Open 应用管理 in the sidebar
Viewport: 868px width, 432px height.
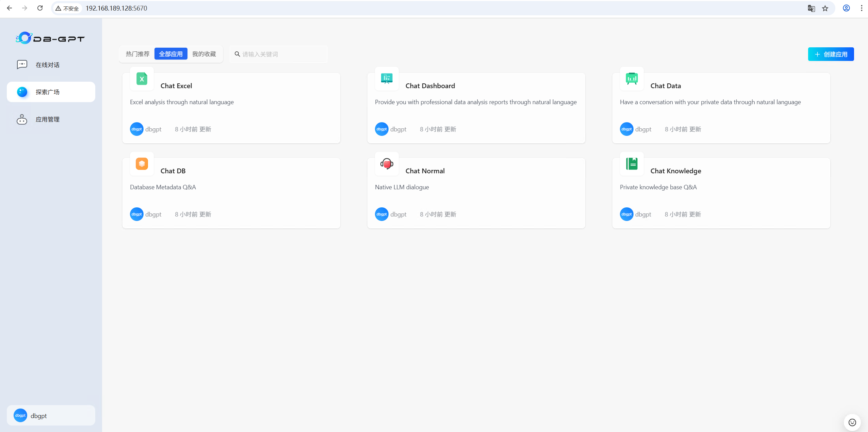(48, 119)
